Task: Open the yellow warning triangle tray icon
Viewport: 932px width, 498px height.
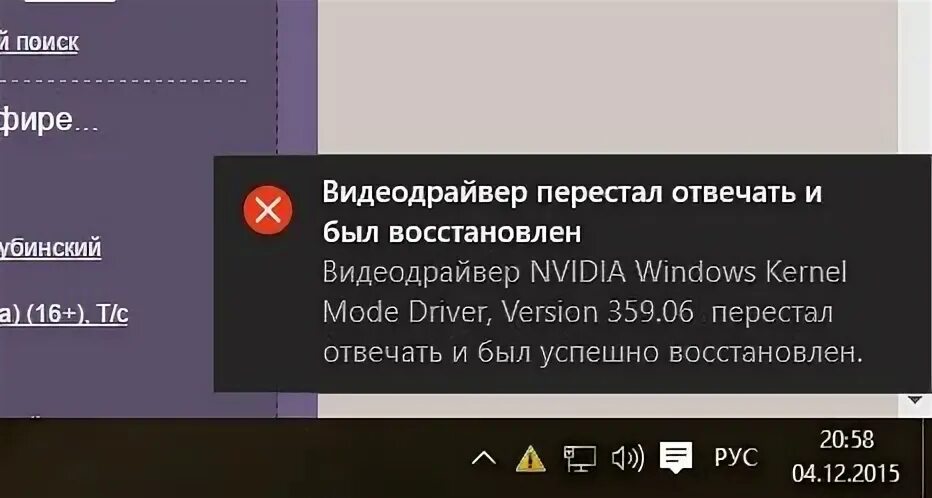Action: coord(530,458)
